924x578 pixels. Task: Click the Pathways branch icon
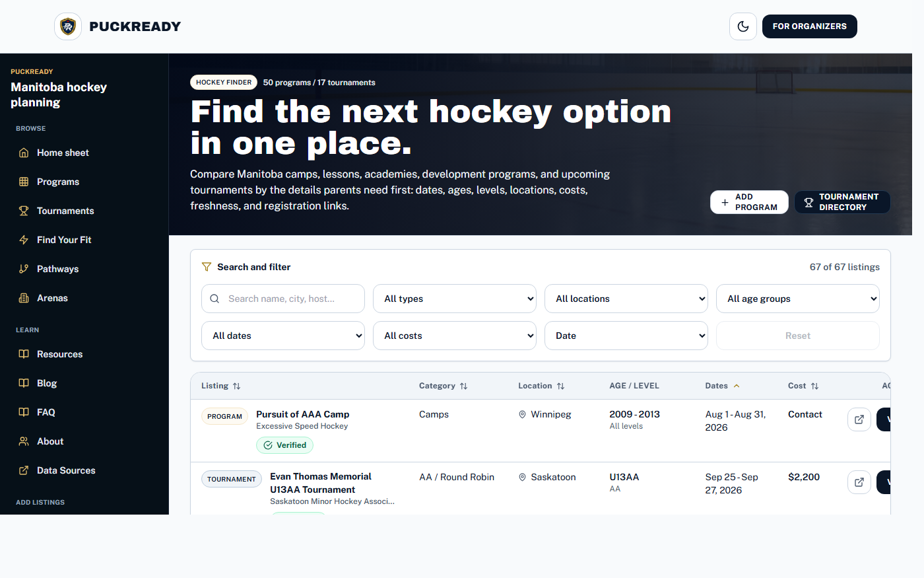(24, 269)
